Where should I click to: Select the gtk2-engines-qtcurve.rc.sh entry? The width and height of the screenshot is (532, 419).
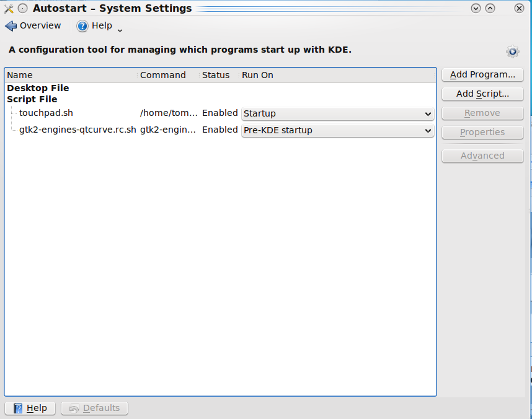tap(78, 130)
